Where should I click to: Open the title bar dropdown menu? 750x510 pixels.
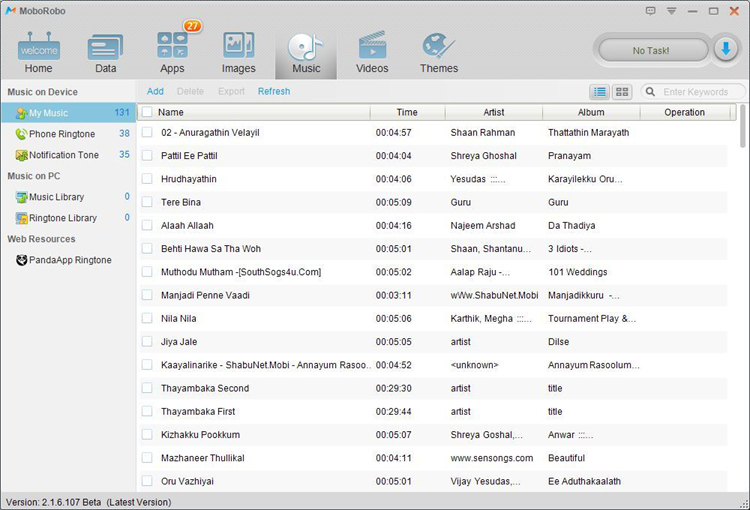pos(672,11)
